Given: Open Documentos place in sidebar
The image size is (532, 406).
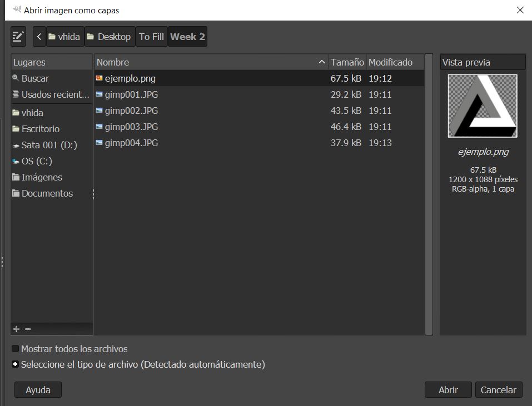Looking at the screenshot, I should [51, 193].
